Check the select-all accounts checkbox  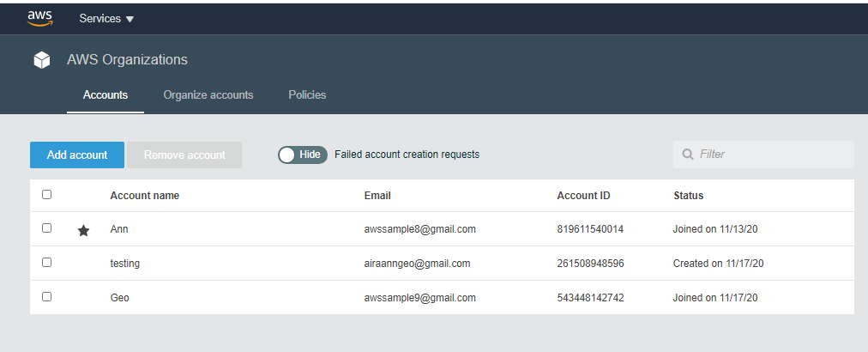(x=47, y=195)
